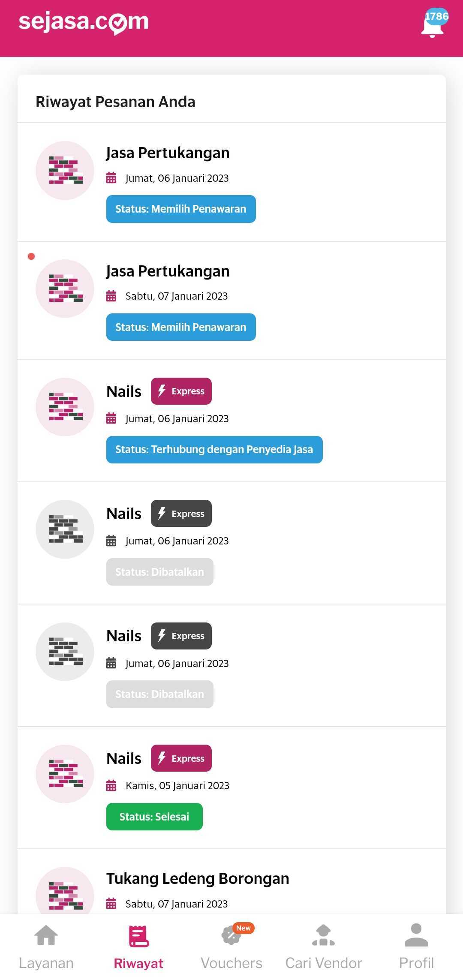Open the Tukang Ledeng Borongan order title
This screenshot has height=980, width=463.
198,878
